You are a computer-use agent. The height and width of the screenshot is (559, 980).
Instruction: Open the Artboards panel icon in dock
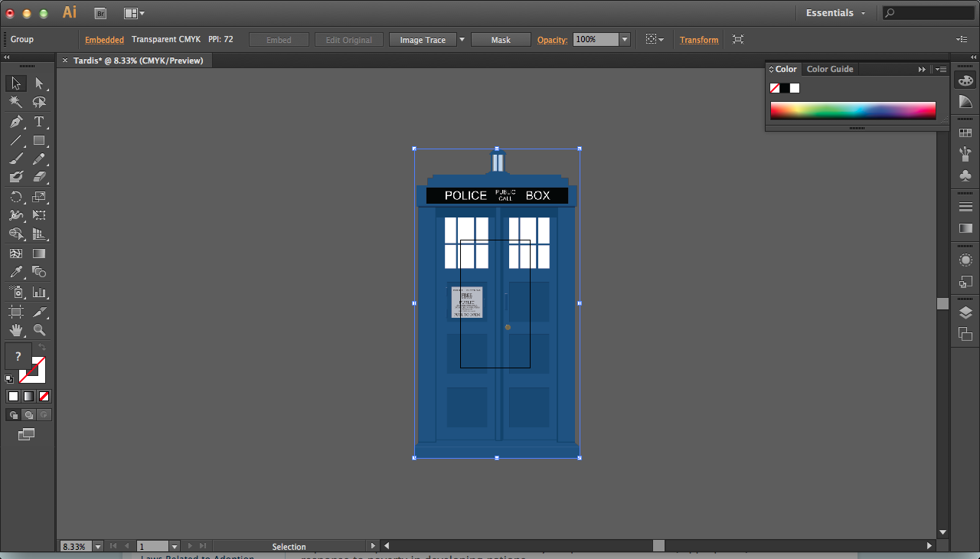pyautogui.click(x=965, y=334)
